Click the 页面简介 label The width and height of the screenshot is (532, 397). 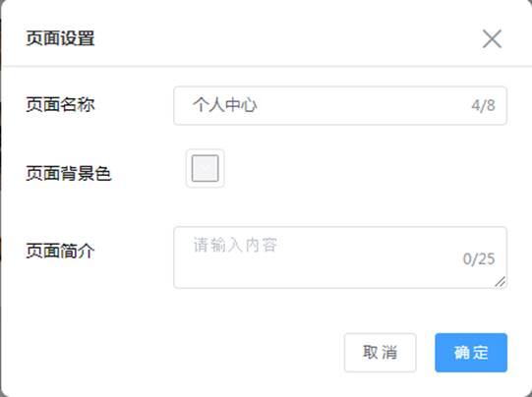(x=60, y=252)
